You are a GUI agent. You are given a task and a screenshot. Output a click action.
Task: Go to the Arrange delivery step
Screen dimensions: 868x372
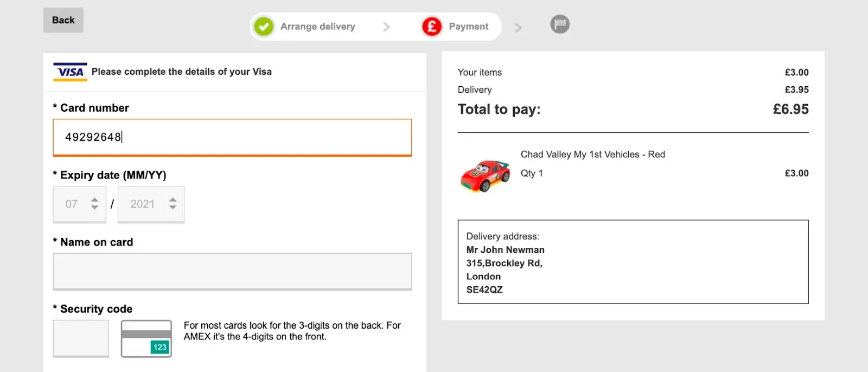[x=317, y=27]
